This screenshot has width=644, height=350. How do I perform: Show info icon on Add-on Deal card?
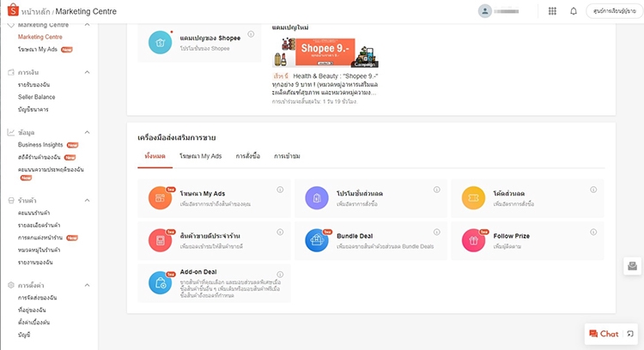coord(280,275)
